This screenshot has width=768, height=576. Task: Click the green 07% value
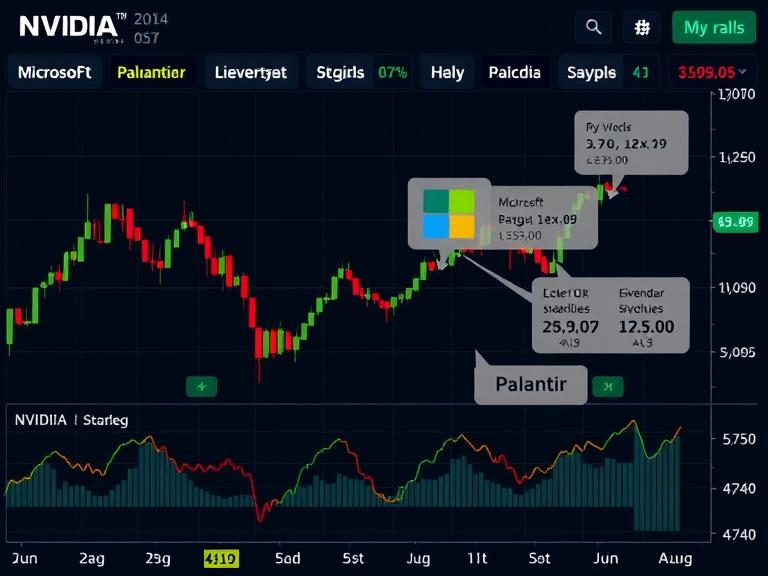click(392, 72)
